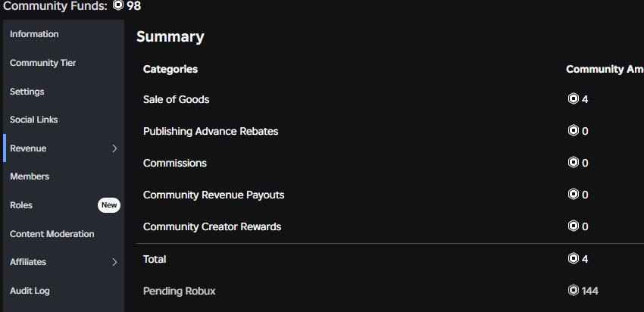Click the Robux icon beside Community Funds

(118, 5)
